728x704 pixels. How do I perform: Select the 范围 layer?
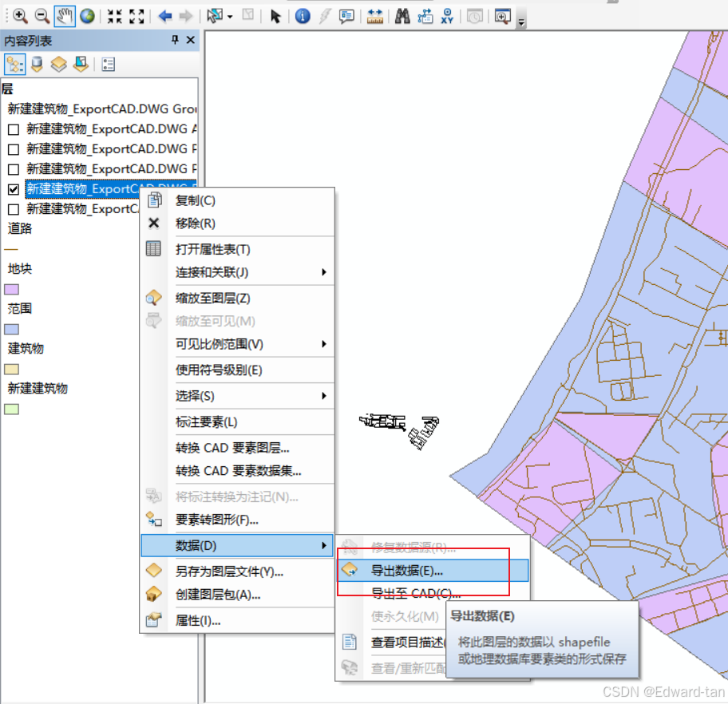pyautogui.click(x=20, y=308)
